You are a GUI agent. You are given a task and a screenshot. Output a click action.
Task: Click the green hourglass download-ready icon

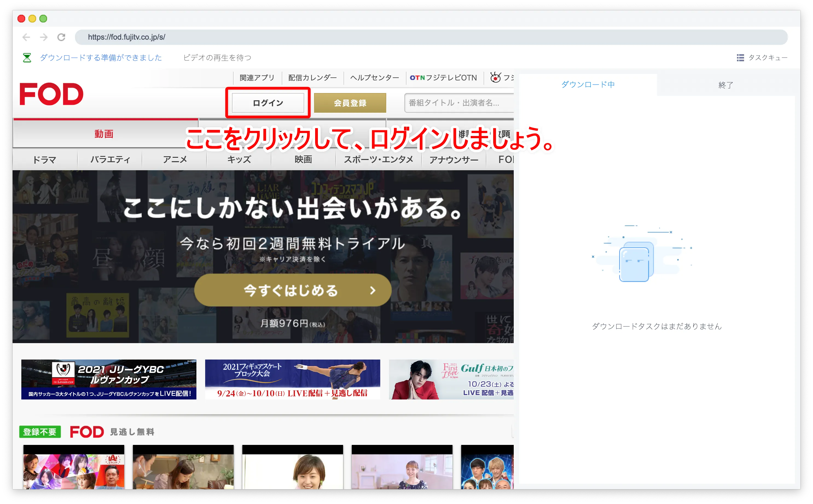point(27,58)
